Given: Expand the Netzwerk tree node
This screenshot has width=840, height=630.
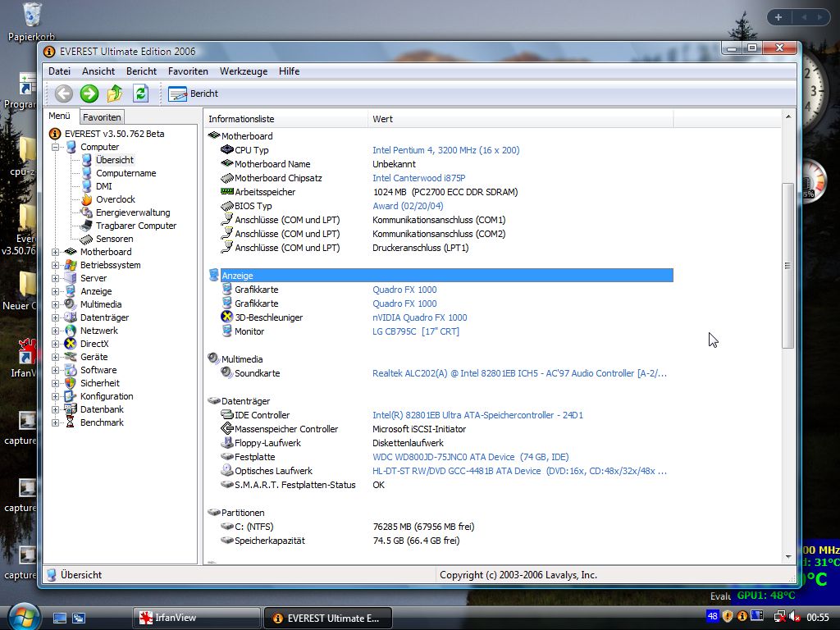Looking at the screenshot, I should 55,331.
